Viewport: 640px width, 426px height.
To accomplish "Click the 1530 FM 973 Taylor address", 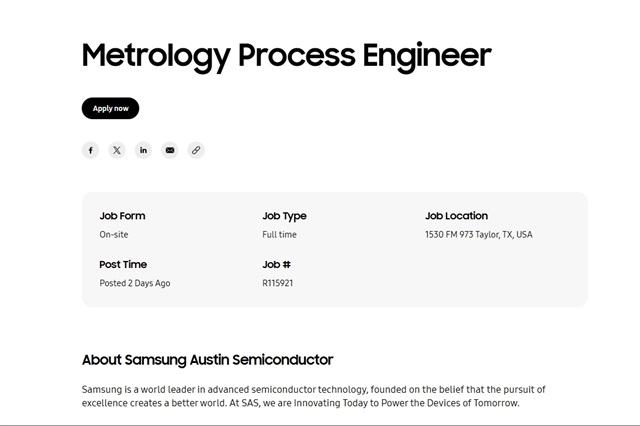I will (478, 235).
